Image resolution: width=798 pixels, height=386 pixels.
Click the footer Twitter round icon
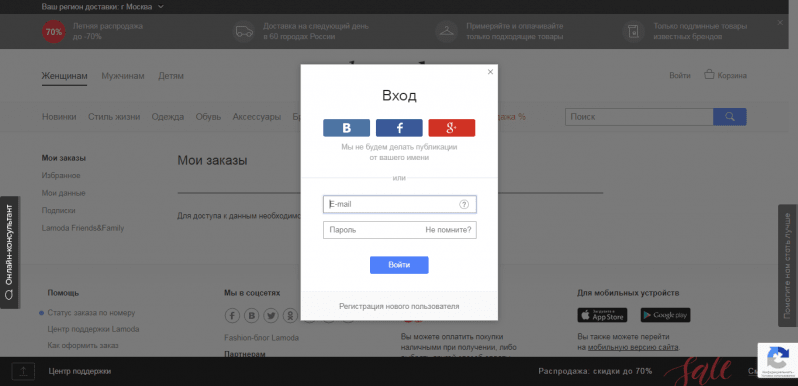pos(271,315)
